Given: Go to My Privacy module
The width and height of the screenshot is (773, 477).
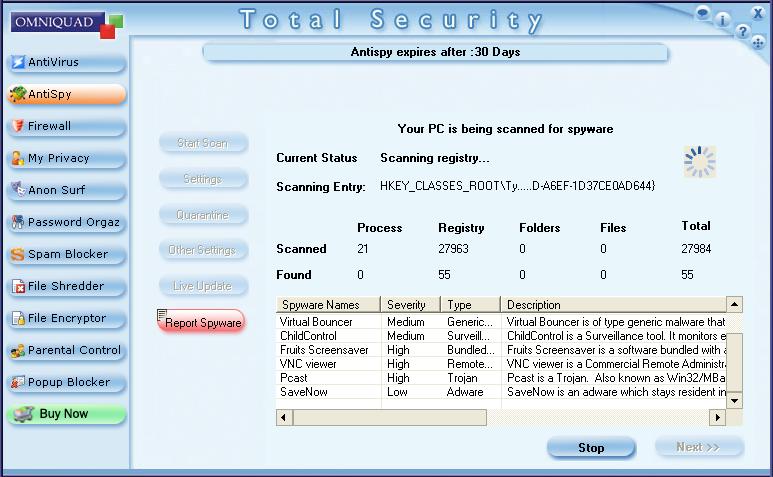Looking at the screenshot, I should [x=67, y=158].
